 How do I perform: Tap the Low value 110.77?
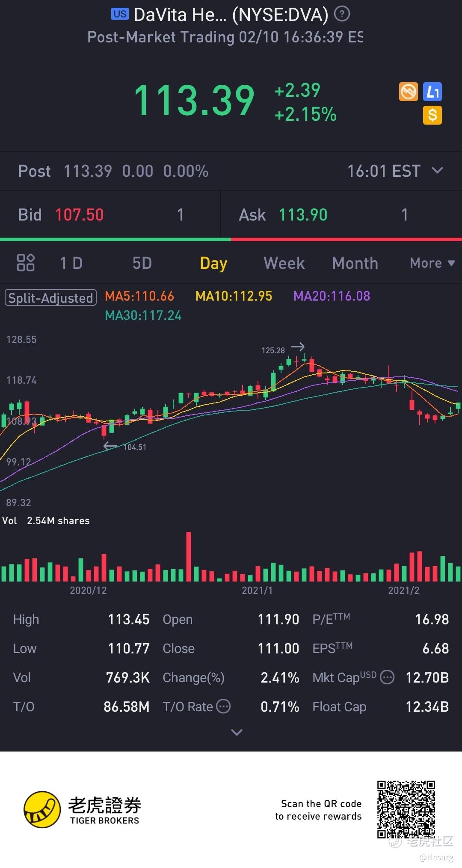coord(129,648)
